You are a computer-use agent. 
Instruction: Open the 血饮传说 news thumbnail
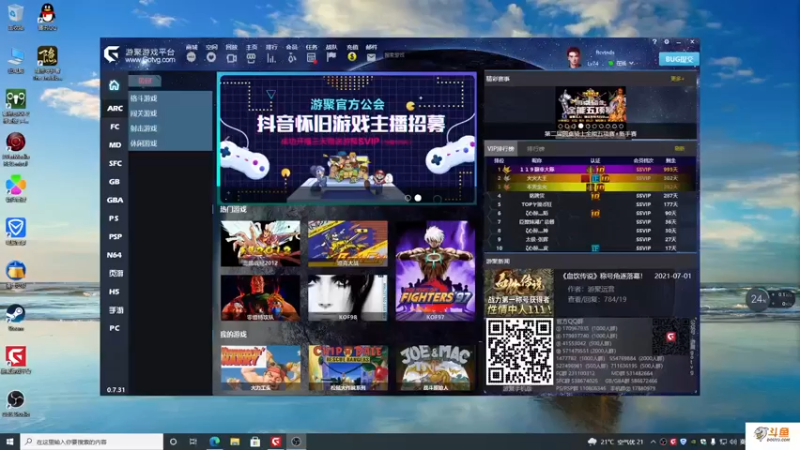[x=519, y=292]
